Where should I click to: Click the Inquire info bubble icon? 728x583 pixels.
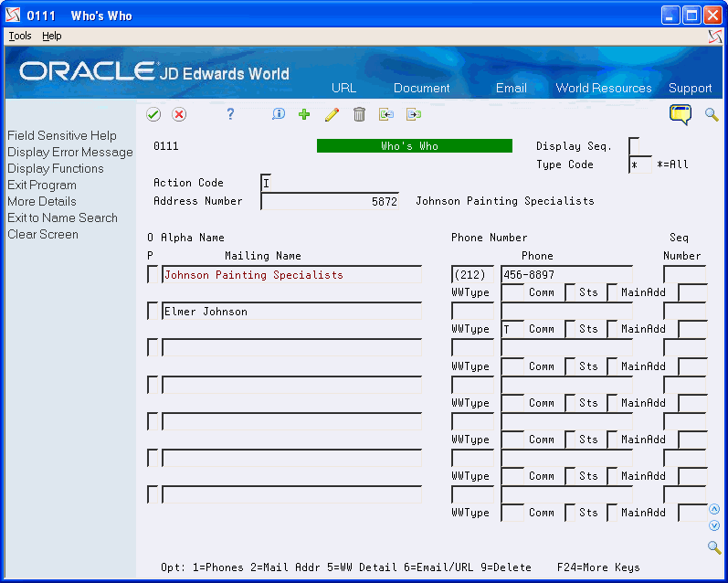coord(278,114)
